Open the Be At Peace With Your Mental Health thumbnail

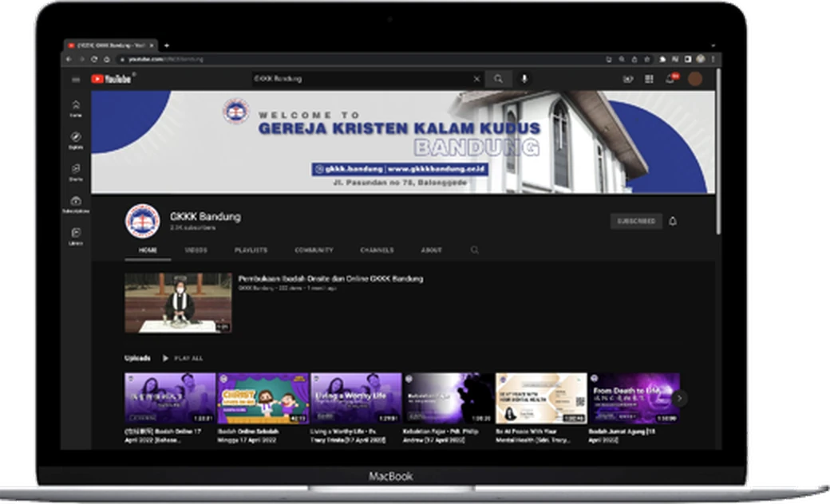(x=541, y=398)
